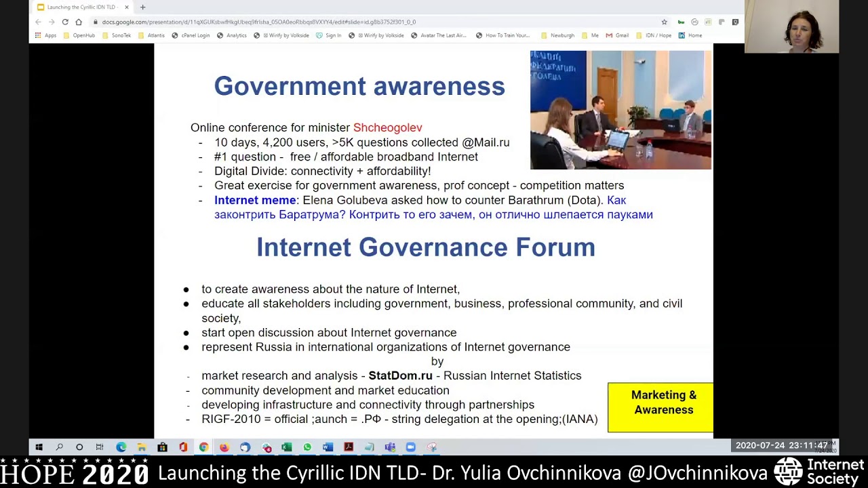Open the Me bookmark folder
868x488 pixels.
tap(590, 35)
